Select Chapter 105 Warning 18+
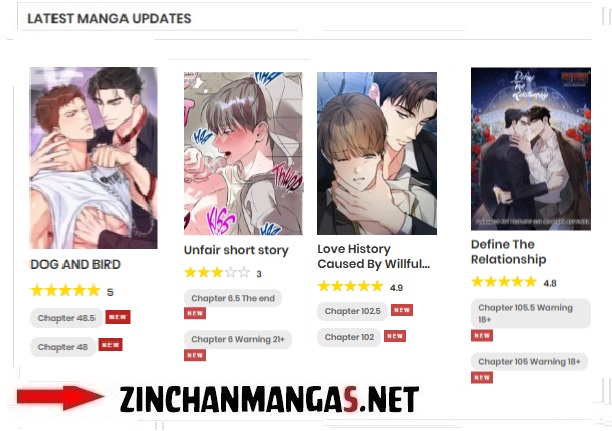 (529, 362)
